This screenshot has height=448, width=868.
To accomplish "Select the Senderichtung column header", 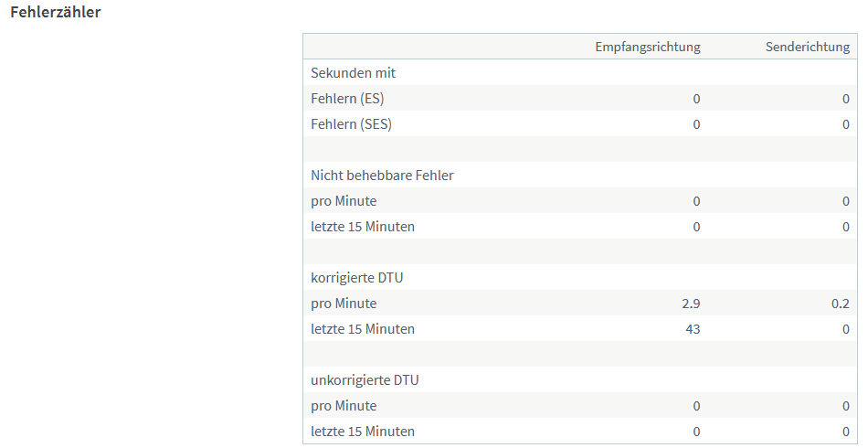I will 808,47.
